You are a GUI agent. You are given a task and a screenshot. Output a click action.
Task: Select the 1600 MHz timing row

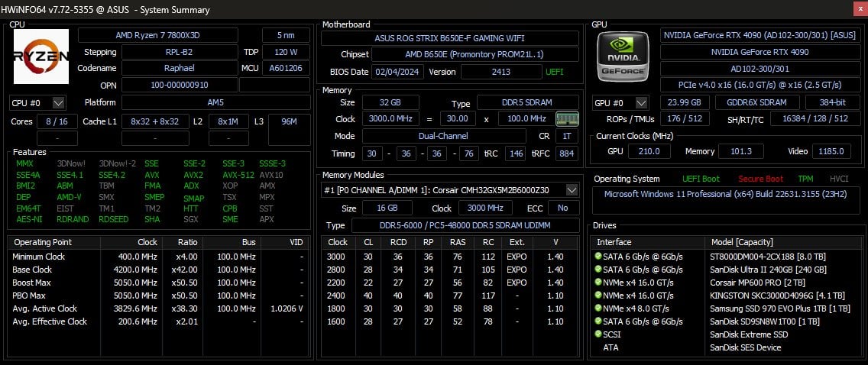450,321
